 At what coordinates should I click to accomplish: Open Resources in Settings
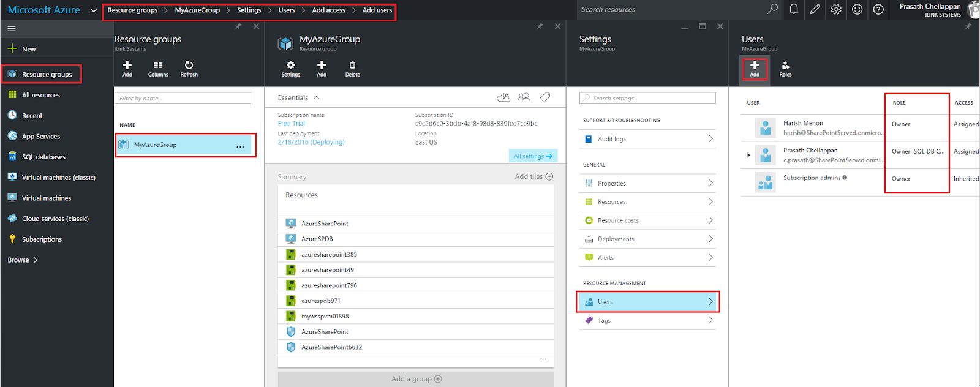(x=647, y=201)
